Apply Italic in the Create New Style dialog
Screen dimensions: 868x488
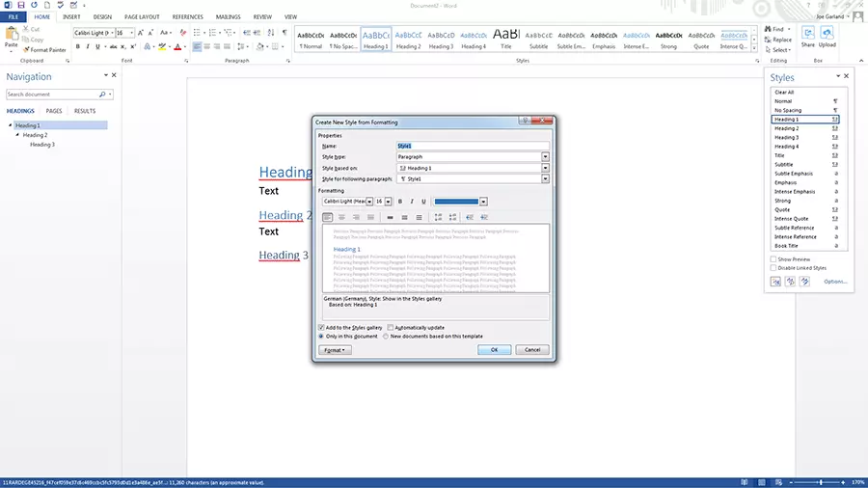coord(412,202)
